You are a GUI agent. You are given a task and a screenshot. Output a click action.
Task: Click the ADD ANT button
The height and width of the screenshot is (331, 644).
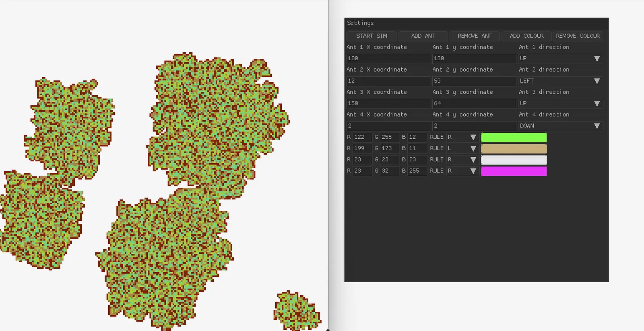point(423,36)
